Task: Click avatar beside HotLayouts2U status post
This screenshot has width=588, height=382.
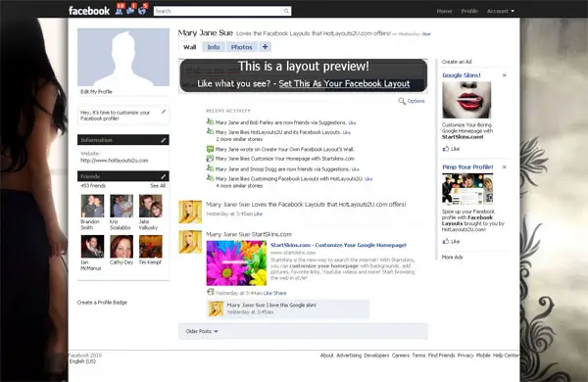Action: pos(190,212)
